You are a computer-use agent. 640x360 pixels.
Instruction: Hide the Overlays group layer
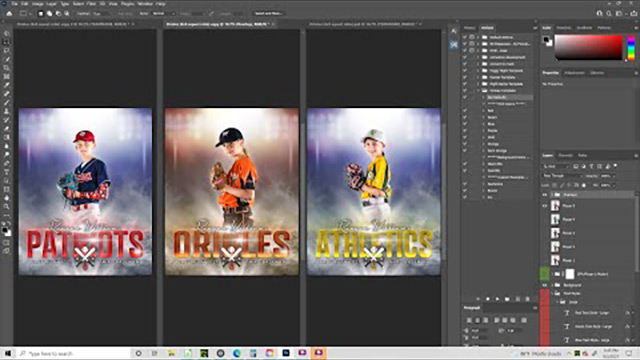545,195
